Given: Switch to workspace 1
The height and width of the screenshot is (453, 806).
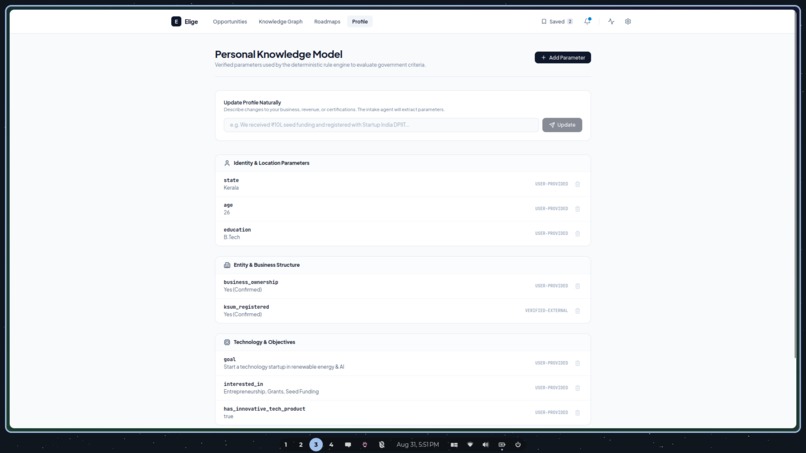Looking at the screenshot, I should point(285,445).
